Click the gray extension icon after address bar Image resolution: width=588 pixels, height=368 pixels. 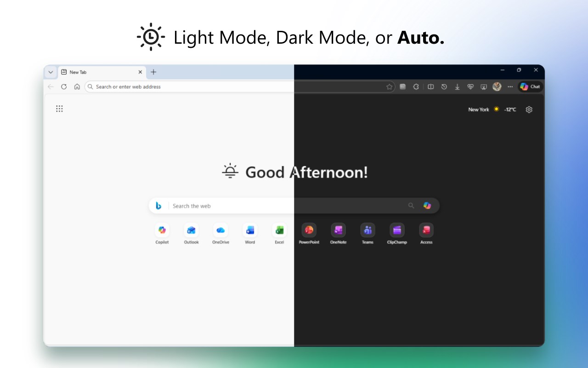coord(403,86)
